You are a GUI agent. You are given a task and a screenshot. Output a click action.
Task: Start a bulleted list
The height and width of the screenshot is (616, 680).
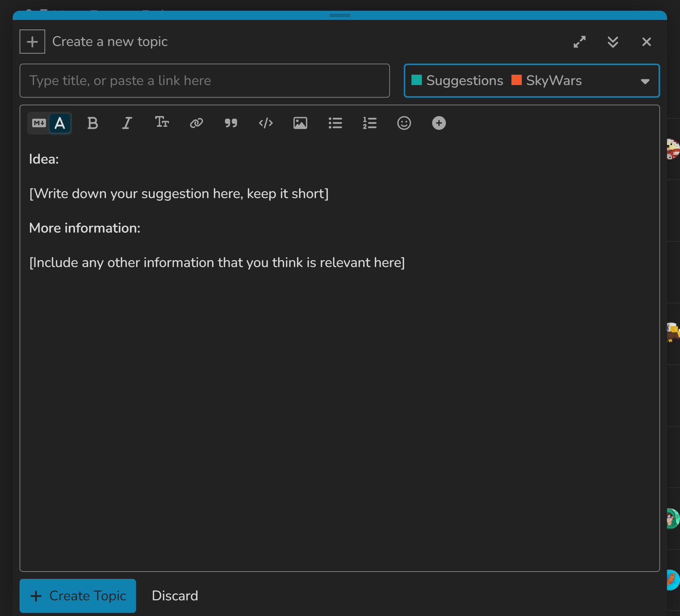tap(335, 123)
